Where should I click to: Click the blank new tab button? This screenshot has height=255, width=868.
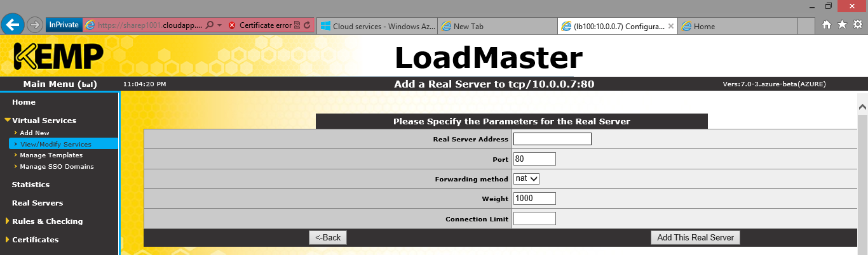pos(806,26)
